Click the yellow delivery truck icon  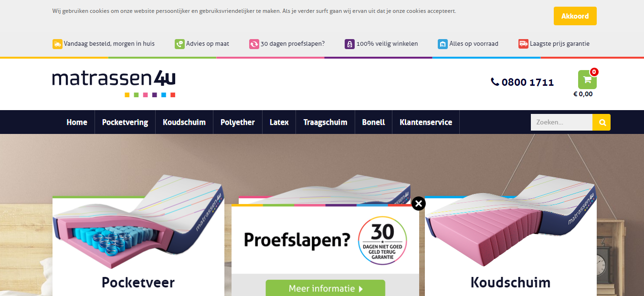coord(57,44)
